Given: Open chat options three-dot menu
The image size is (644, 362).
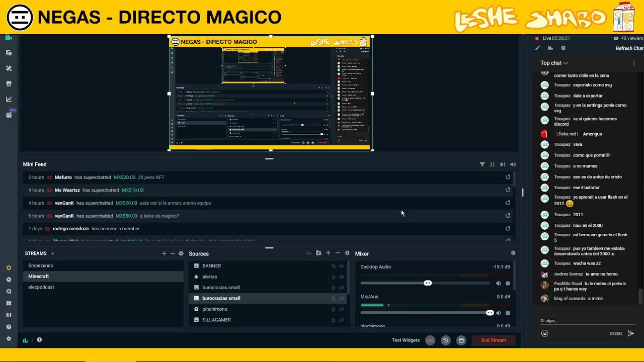Looking at the screenshot, I should click(633, 63).
